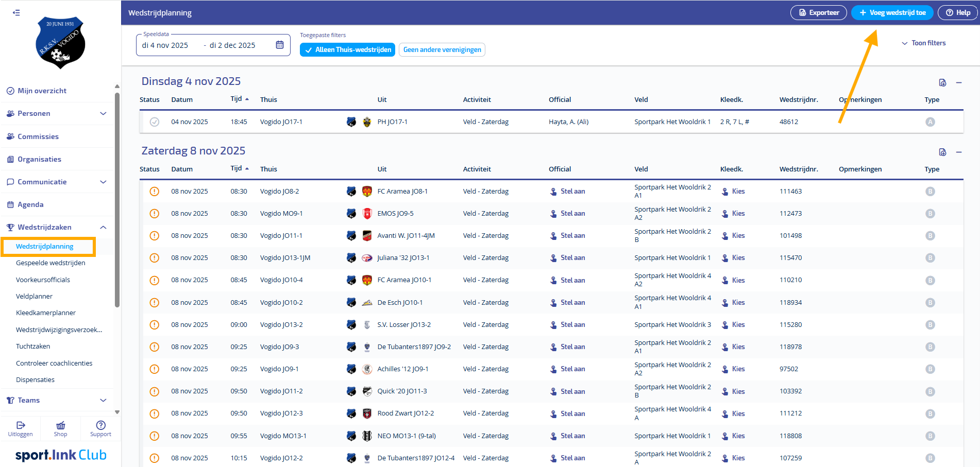Open the Kleedkamerplanner
The width and height of the screenshot is (980, 467).
[x=46, y=313]
